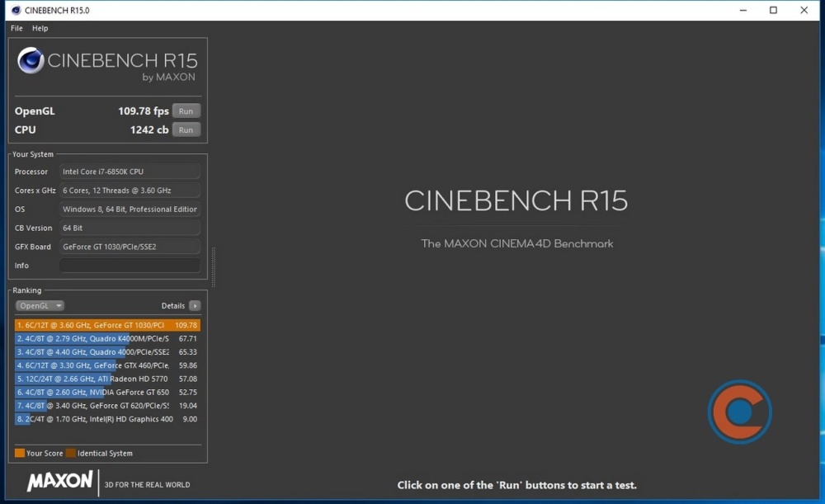Run the OpenGL benchmark test
825x504 pixels.
pyautogui.click(x=186, y=111)
